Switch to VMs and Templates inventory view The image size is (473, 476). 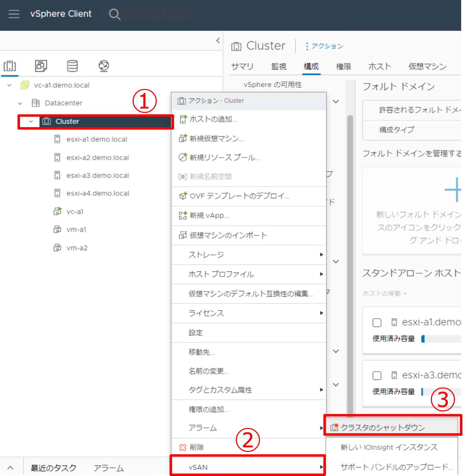pyautogui.click(x=41, y=66)
